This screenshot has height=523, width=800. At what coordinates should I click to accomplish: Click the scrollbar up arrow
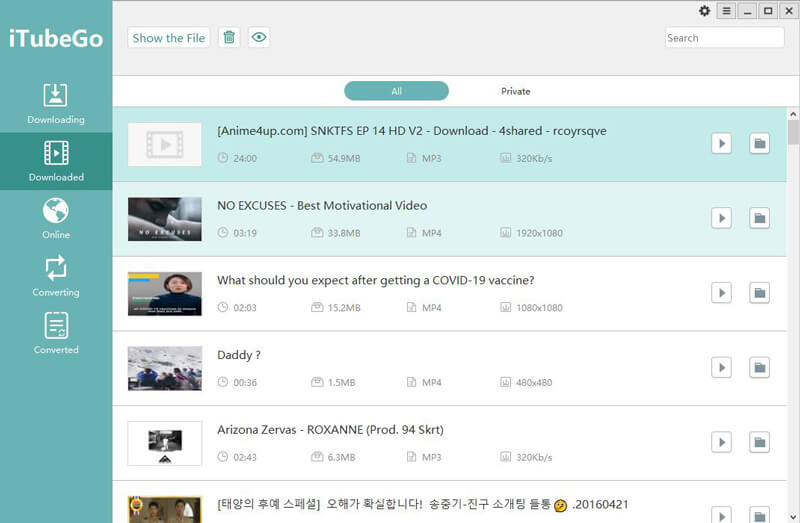793,114
